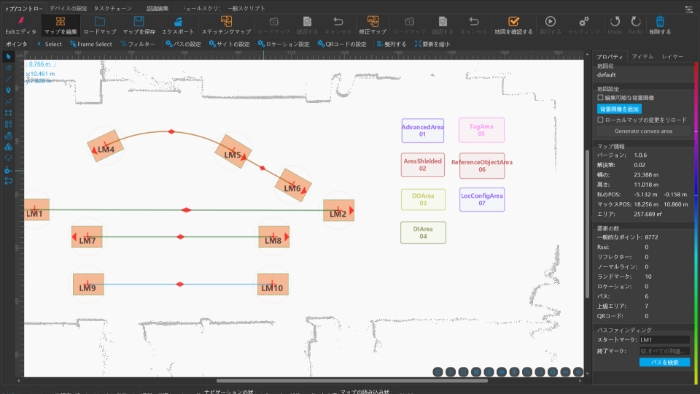Click the Exit Editor feather icon
The width and height of the screenshot is (700, 394).
click(21, 21)
